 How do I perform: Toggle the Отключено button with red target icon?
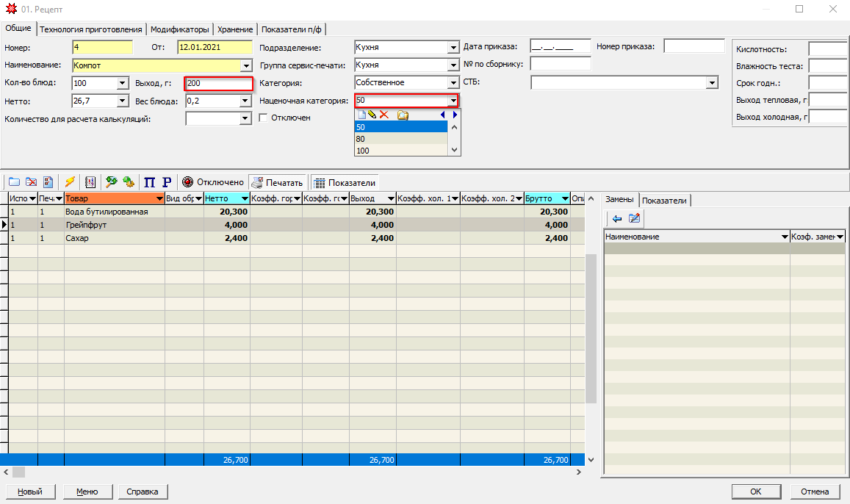[x=212, y=182]
